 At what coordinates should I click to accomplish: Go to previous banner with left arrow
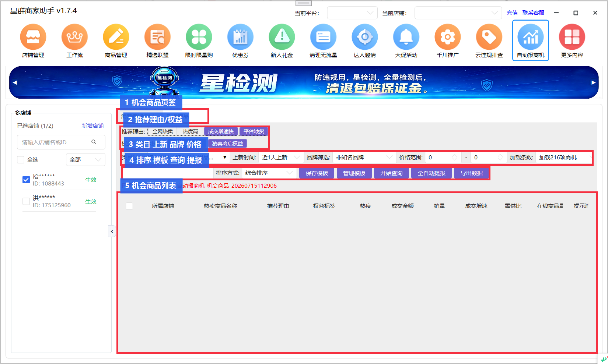tap(15, 82)
